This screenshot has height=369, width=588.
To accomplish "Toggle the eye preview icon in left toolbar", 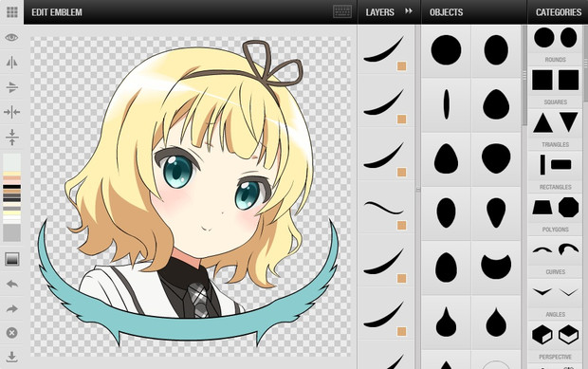I will coord(11,37).
